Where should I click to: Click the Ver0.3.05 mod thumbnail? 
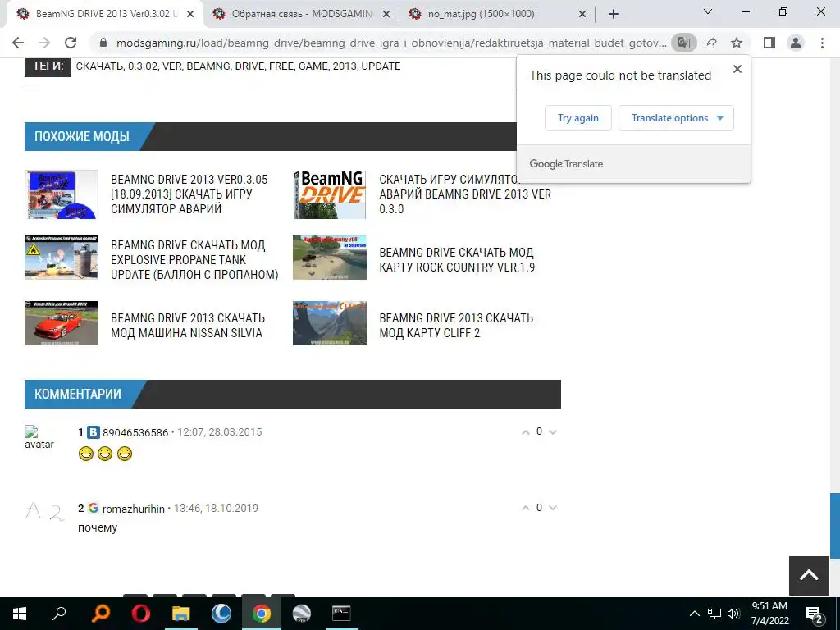pos(62,194)
